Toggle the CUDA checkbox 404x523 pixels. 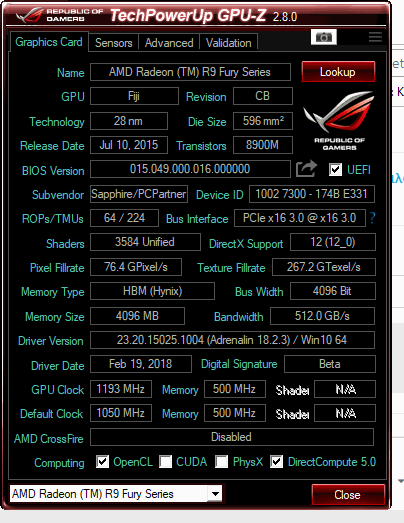tap(165, 462)
